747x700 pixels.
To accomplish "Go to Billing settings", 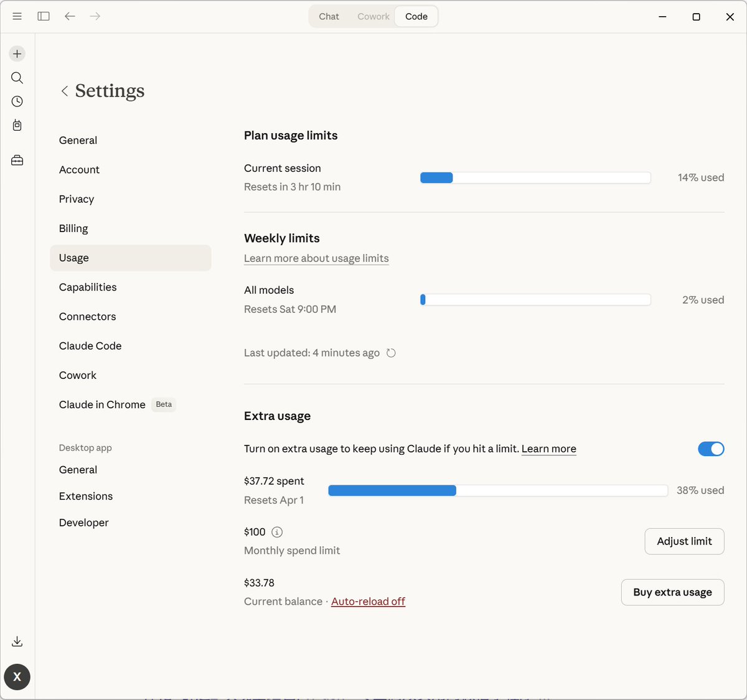I will (x=131, y=228).
